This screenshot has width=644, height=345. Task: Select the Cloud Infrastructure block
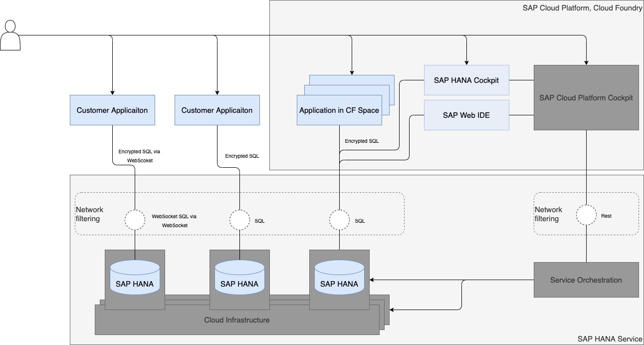coord(237,320)
